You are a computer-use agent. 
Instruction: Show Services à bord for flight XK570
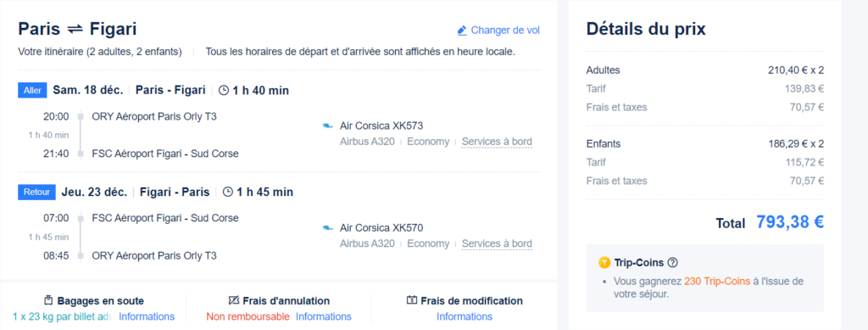pos(497,243)
